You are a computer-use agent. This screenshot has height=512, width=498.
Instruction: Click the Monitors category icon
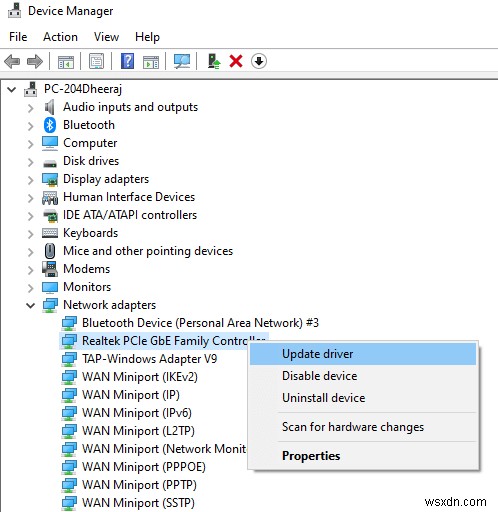(x=50, y=287)
